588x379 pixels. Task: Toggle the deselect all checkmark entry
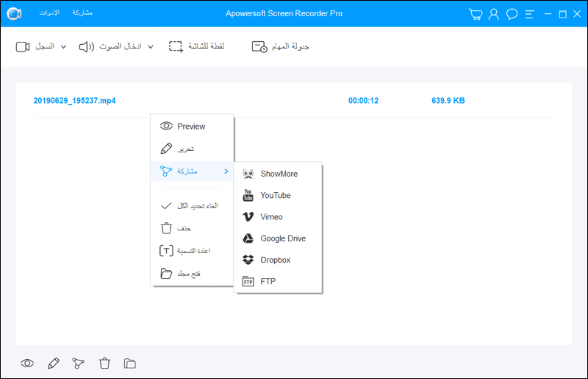pyautogui.click(x=192, y=206)
